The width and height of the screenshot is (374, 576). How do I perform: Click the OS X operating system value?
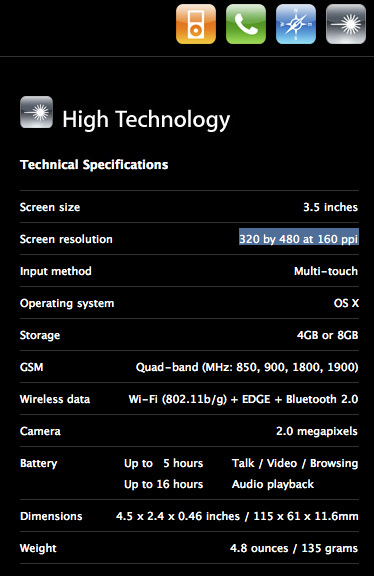(x=346, y=303)
